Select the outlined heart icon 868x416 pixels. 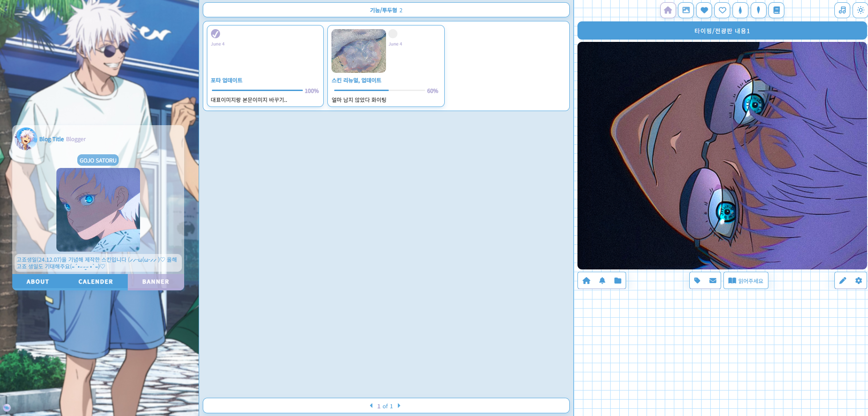click(x=722, y=10)
